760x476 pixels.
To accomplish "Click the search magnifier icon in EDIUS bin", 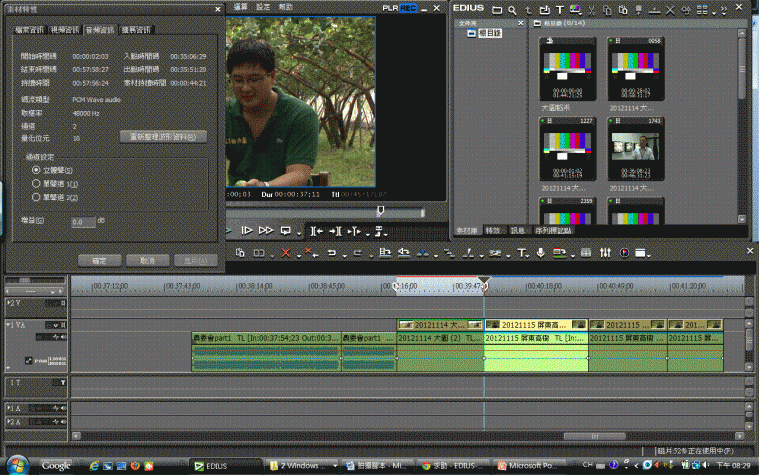I will click(511, 9).
